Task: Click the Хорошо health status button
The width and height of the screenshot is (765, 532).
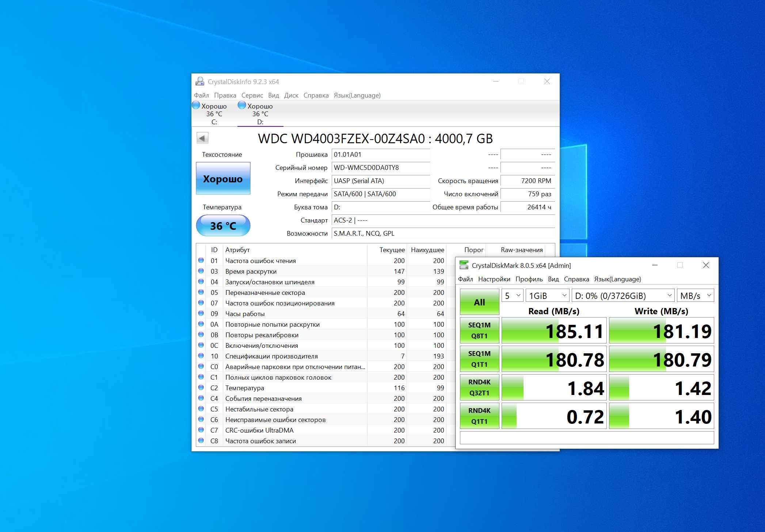Action: point(223,178)
